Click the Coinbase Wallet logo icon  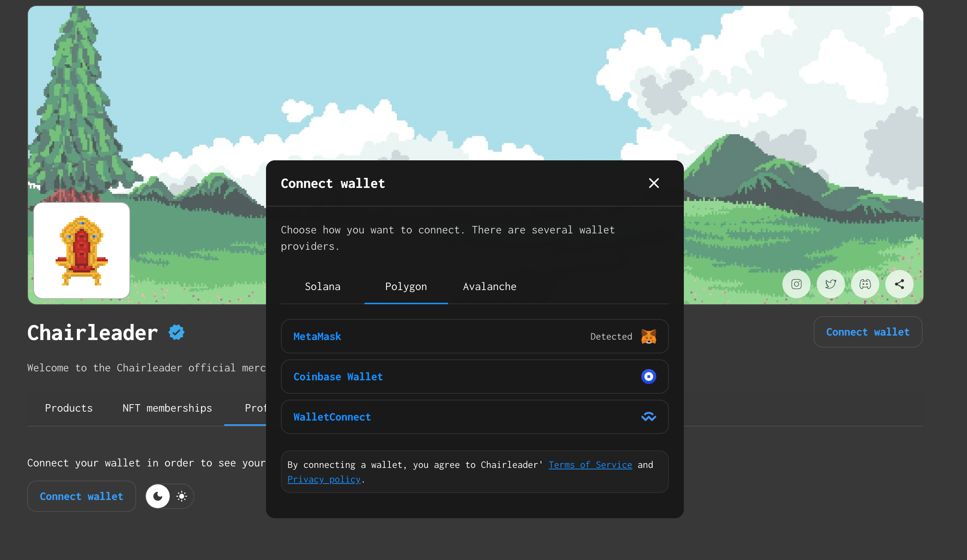[648, 377]
